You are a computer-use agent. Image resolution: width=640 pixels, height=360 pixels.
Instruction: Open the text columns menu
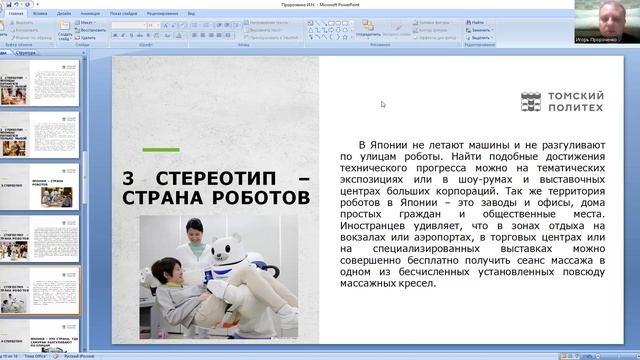(228, 36)
